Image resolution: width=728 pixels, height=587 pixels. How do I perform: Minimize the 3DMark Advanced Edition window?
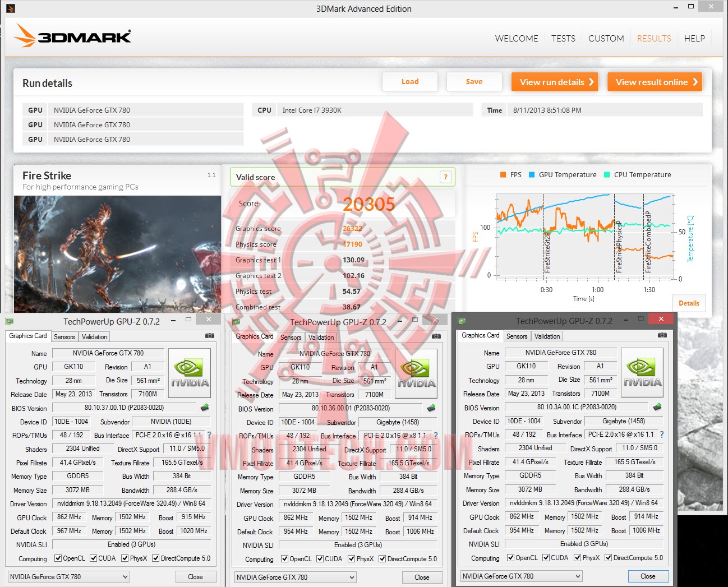click(676, 7)
